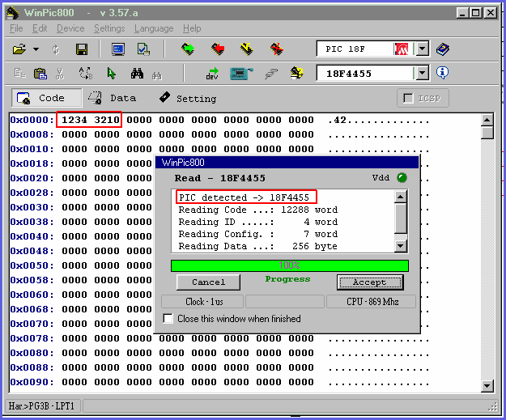Open the Language menu
The height and width of the screenshot is (420, 506).
(154, 28)
